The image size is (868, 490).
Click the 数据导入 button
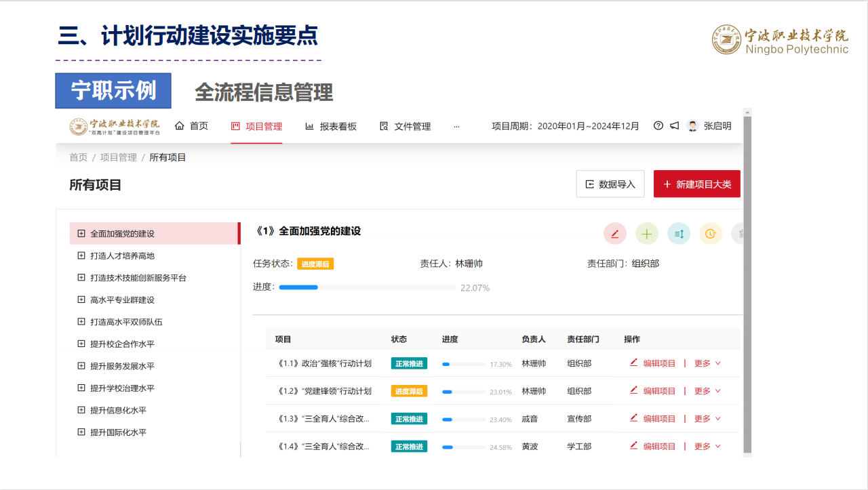click(610, 184)
